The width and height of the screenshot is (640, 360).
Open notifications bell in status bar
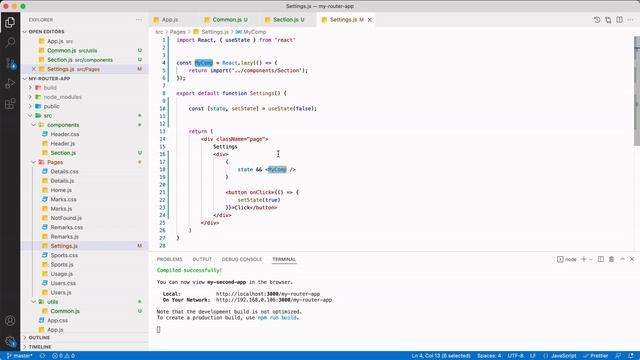click(x=631, y=356)
